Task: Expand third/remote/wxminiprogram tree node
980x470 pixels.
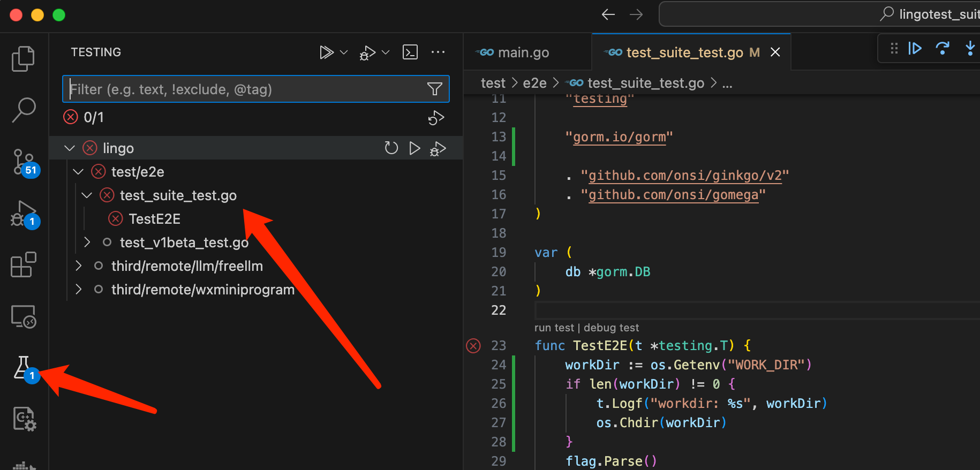Action: tap(78, 289)
